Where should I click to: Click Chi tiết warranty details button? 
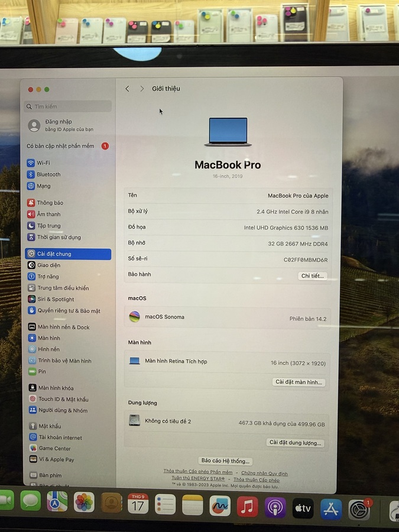pos(313,276)
